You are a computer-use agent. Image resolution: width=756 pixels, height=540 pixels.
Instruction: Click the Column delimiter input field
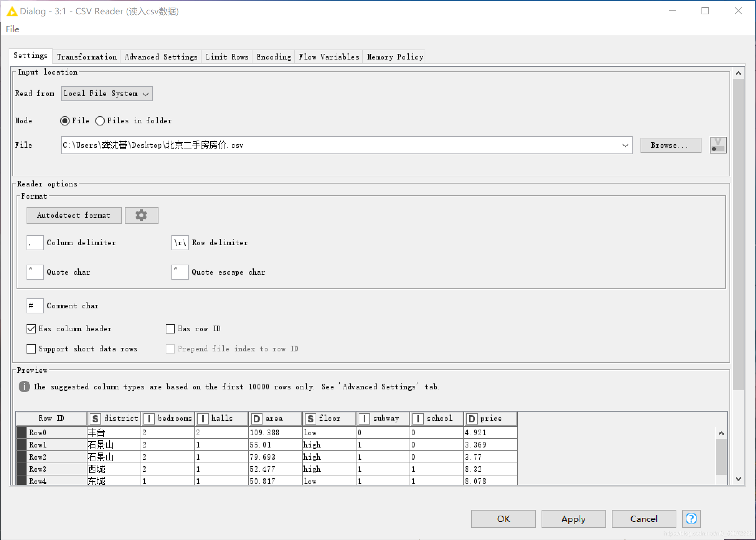[x=35, y=243]
